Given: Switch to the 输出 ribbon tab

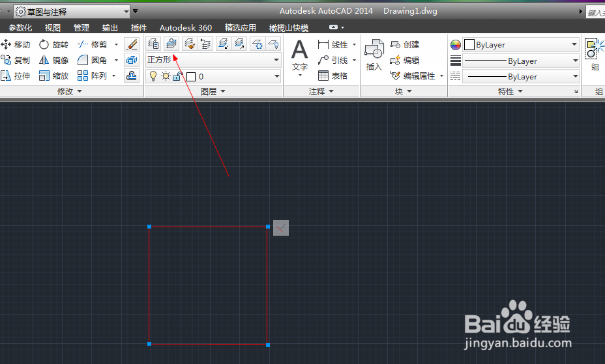Looking at the screenshot, I should pyautogui.click(x=110, y=28).
